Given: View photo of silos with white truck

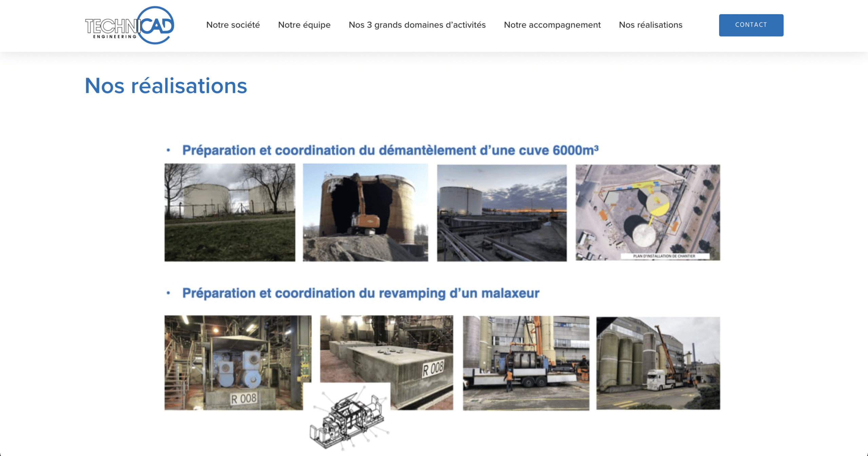Looking at the screenshot, I should point(658,363).
